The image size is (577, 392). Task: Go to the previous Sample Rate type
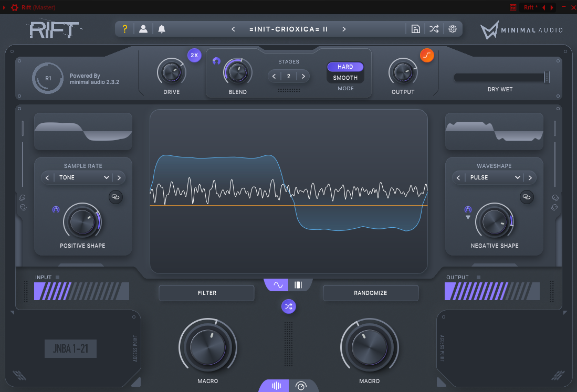47,177
